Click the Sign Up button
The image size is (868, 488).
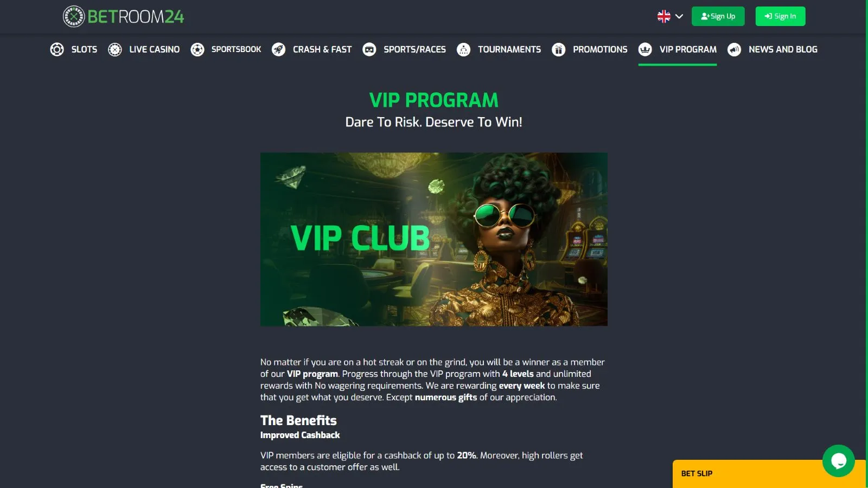pos(718,16)
